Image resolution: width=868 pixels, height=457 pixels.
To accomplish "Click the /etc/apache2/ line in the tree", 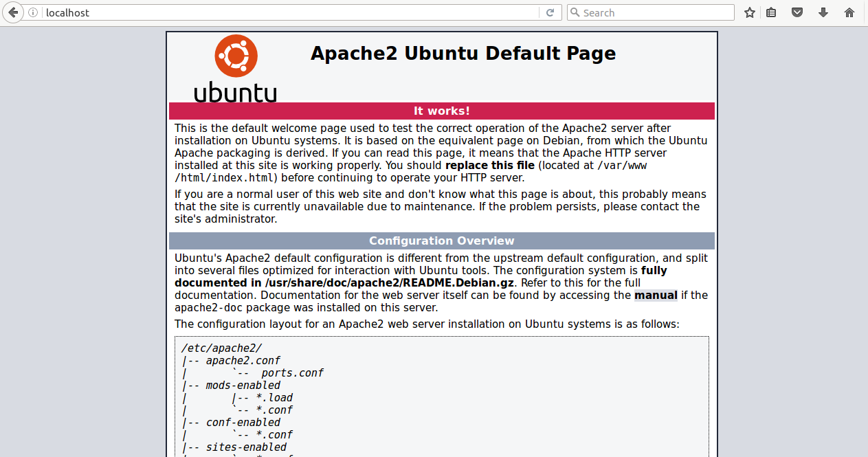I will click(x=221, y=348).
